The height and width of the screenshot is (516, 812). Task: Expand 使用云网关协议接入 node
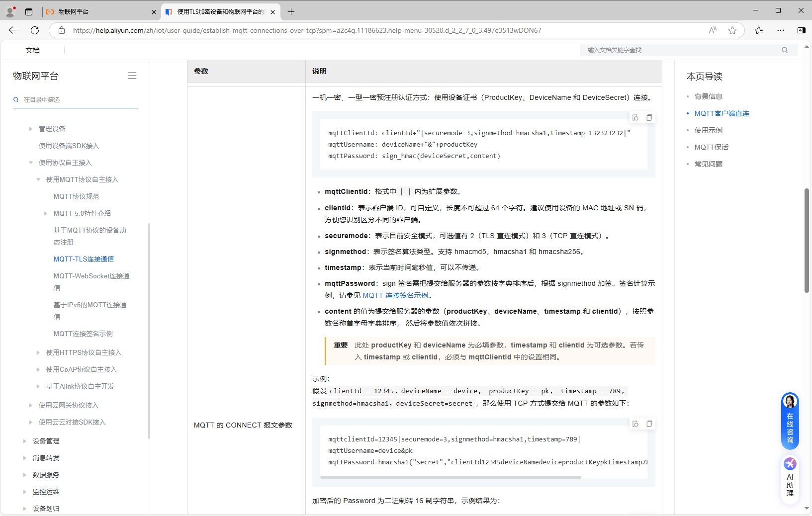[x=31, y=405]
